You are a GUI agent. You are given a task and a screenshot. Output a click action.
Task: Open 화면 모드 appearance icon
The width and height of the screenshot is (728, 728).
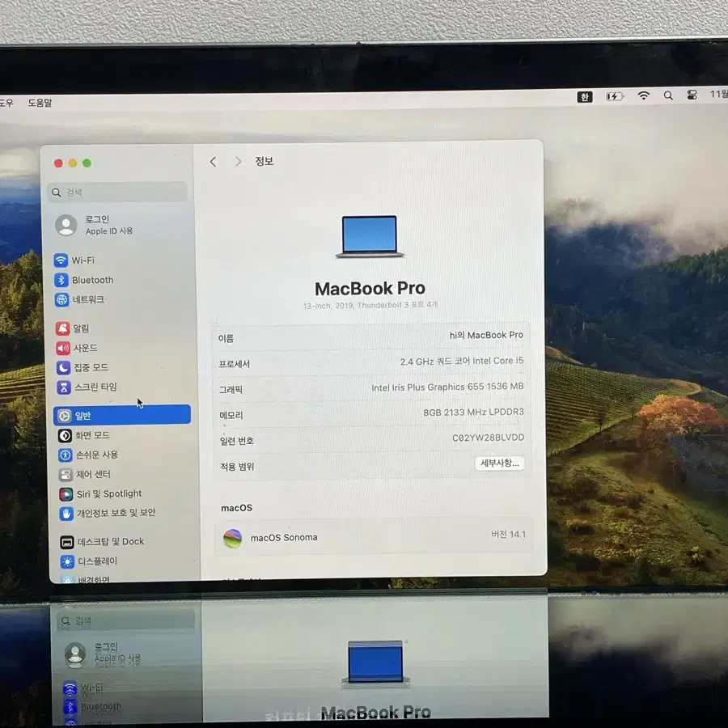point(65,435)
